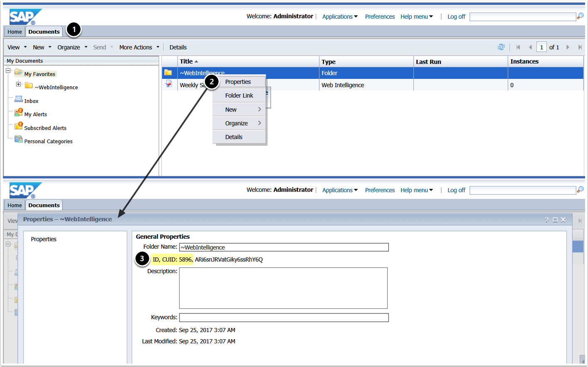This screenshot has width=588, height=367.
Task: Select the My Favorites tree item
Action: click(x=39, y=74)
